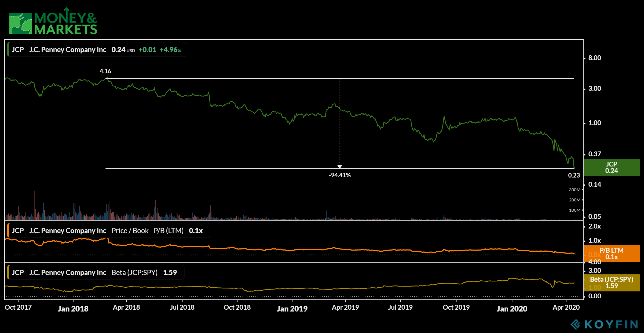Click the Oct 2018 date label
Screen dimensions: 644x333
tap(237, 307)
